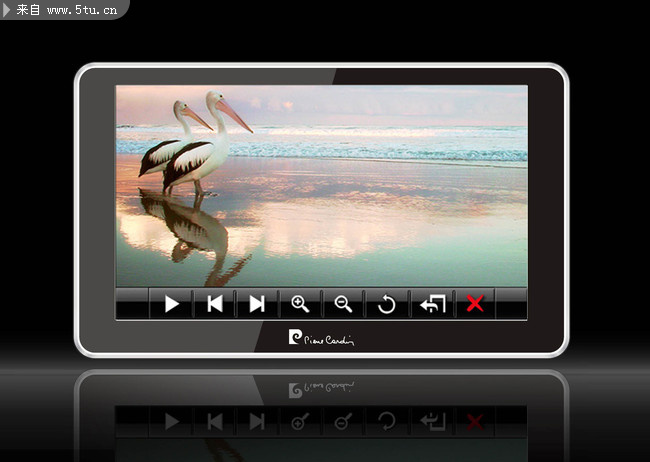This screenshot has height=462, width=650.
Task: Click the Pierre Cardin signature text
Action: coord(332,339)
